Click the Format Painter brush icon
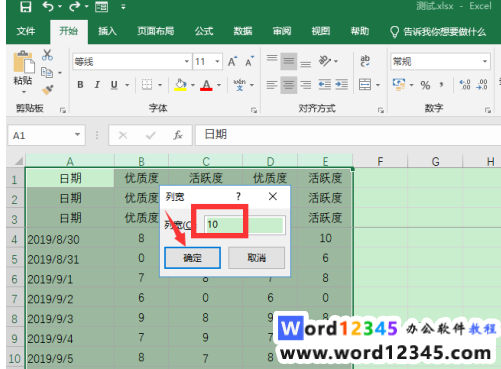Image resolution: width=501 pixels, height=369 pixels. 47,89
